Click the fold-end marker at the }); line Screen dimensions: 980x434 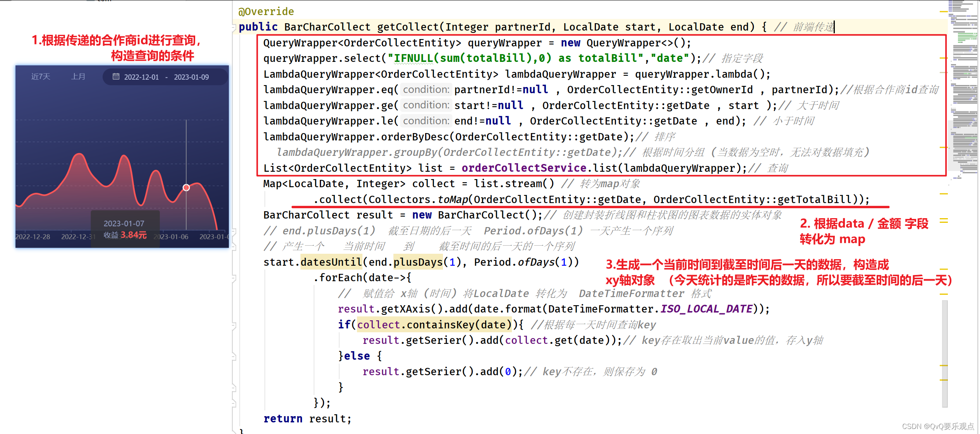pos(234,403)
